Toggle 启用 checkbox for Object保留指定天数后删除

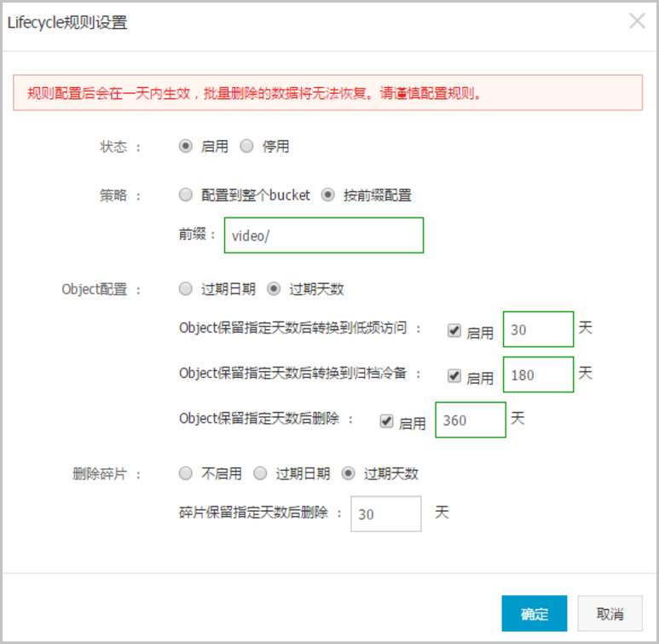pos(386,421)
